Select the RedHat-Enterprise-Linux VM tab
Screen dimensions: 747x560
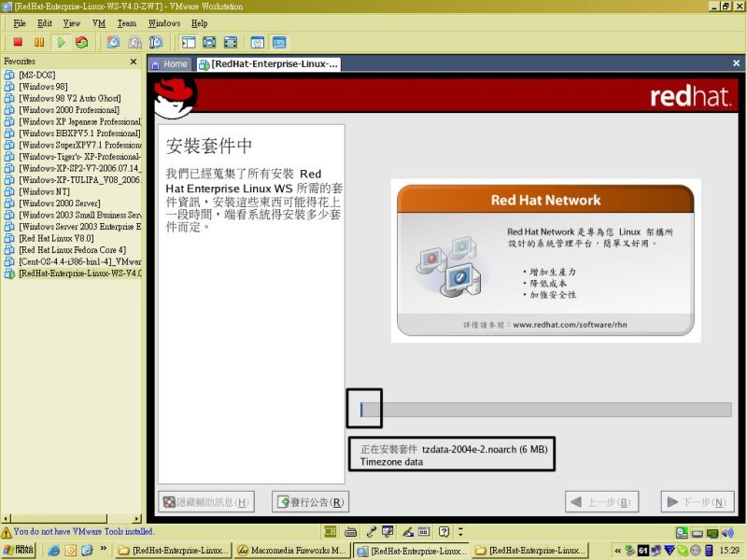pos(269,64)
